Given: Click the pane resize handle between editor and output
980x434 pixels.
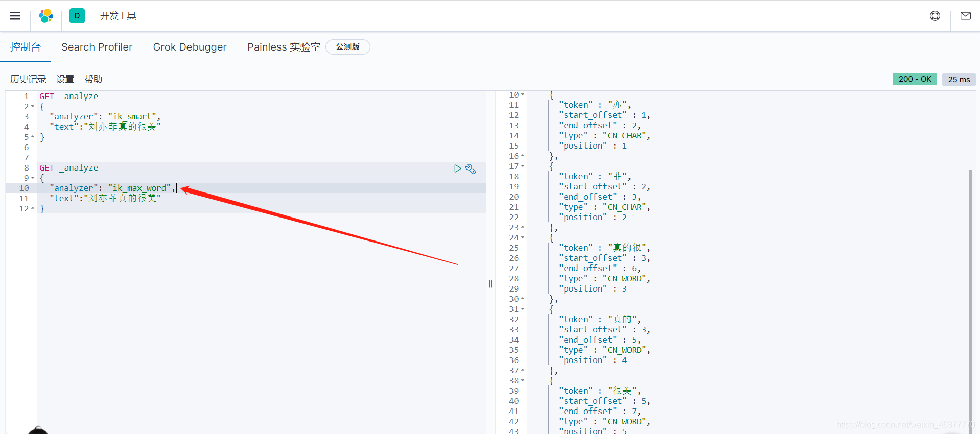Looking at the screenshot, I should (491, 284).
